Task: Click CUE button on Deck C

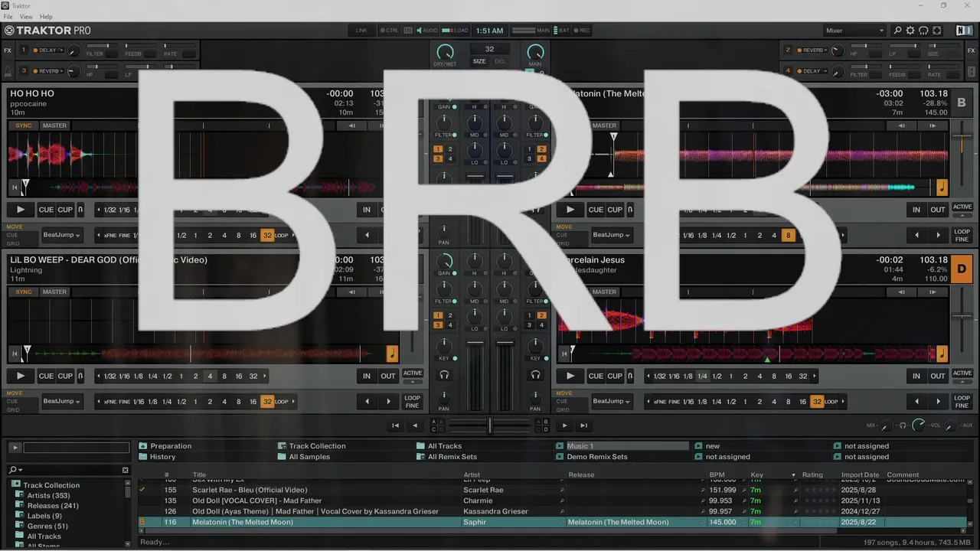Action: (x=46, y=376)
